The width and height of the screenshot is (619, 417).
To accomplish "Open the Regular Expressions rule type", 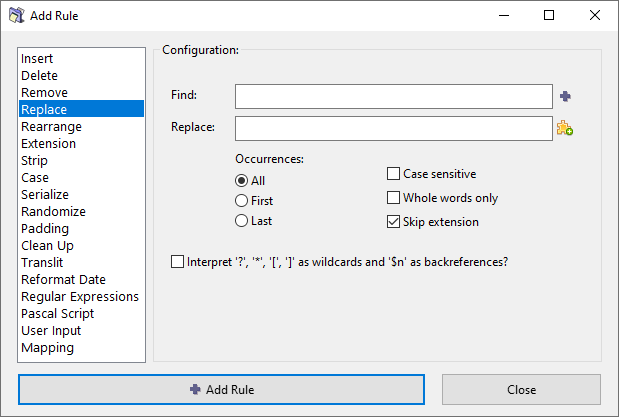I will (x=79, y=297).
